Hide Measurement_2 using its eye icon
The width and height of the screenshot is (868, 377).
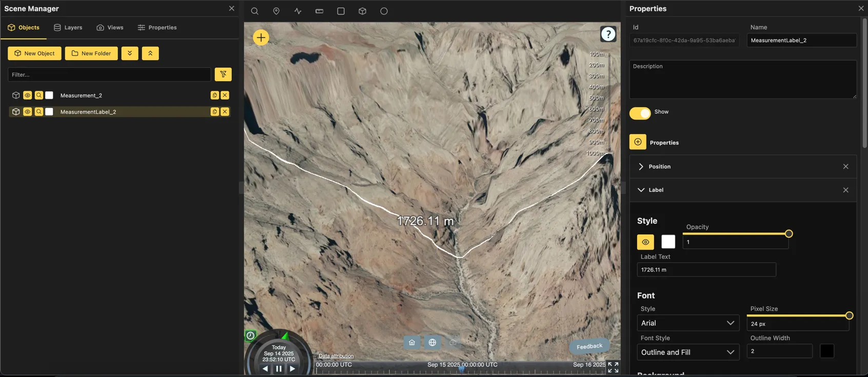(x=28, y=96)
